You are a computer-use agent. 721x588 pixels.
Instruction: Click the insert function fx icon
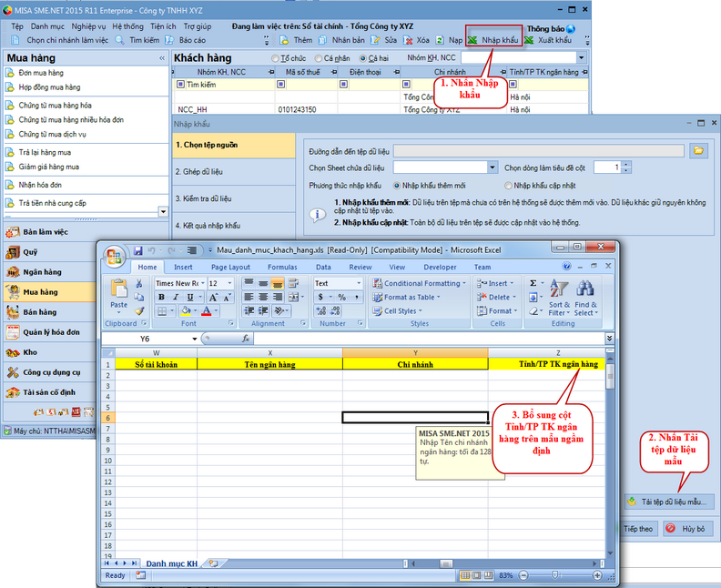click(x=246, y=339)
